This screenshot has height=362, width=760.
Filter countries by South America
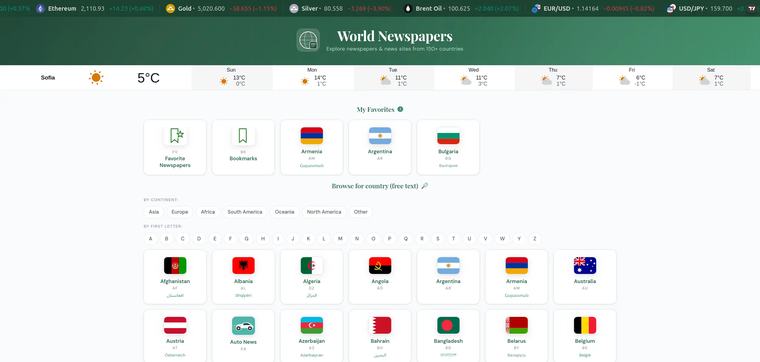tap(245, 212)
